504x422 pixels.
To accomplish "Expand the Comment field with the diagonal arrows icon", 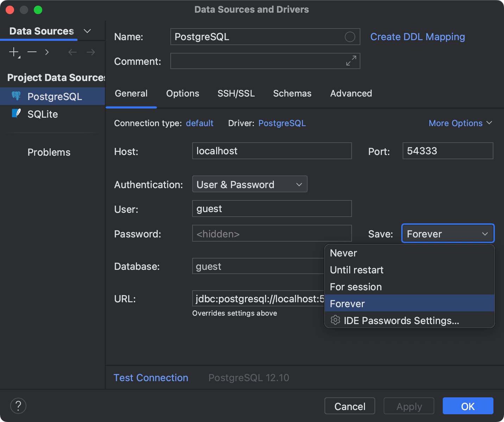I will click(351, 61).
